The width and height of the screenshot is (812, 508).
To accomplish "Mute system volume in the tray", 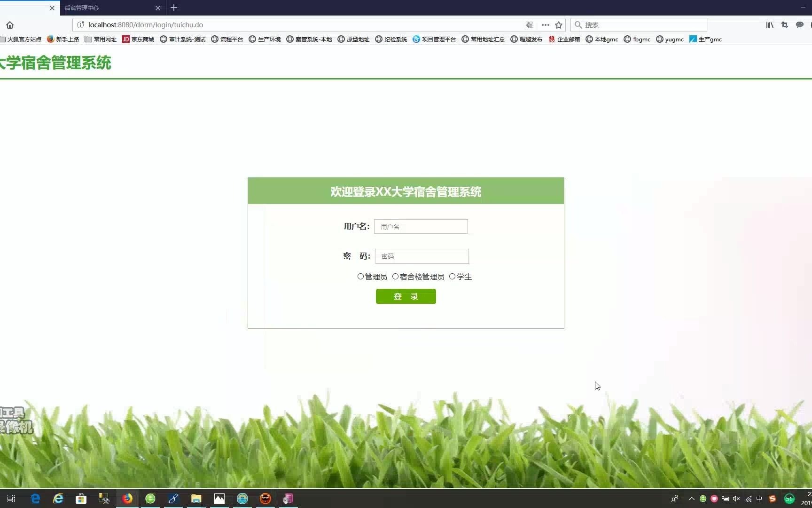I will (x=736, y=499).
